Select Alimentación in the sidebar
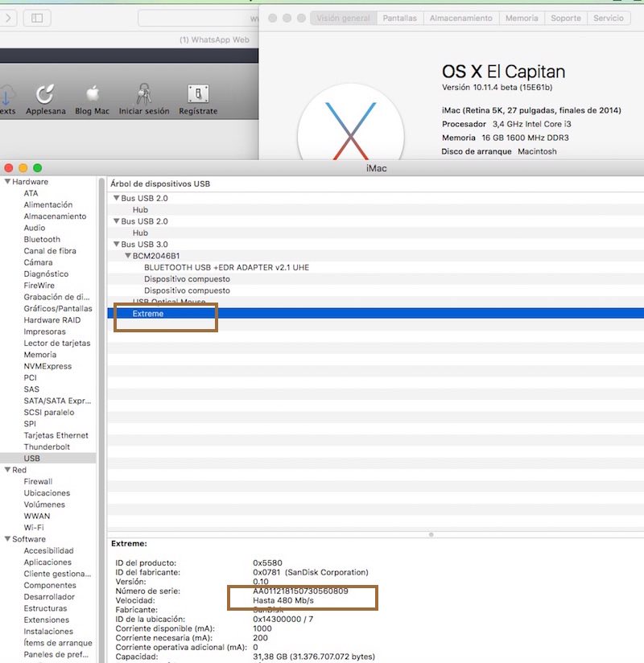Image resolution: width=644 pixels, height=663 pixels. [48, 204]
